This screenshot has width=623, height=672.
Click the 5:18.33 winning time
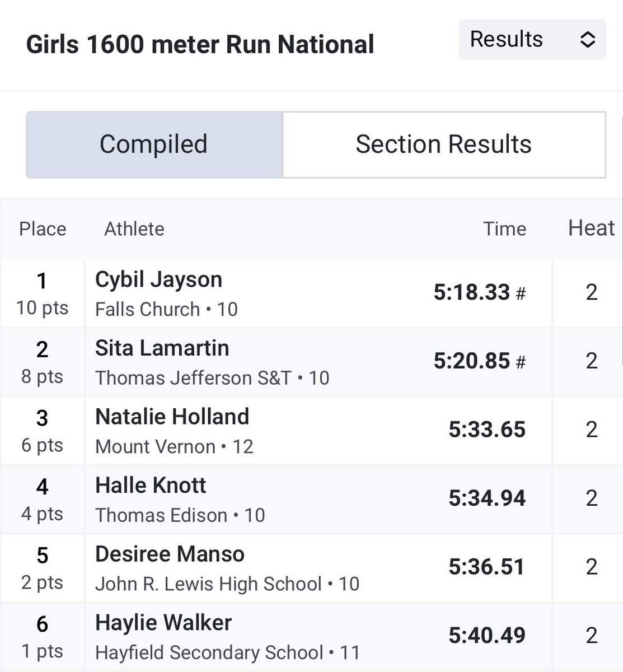click(472, 292)
